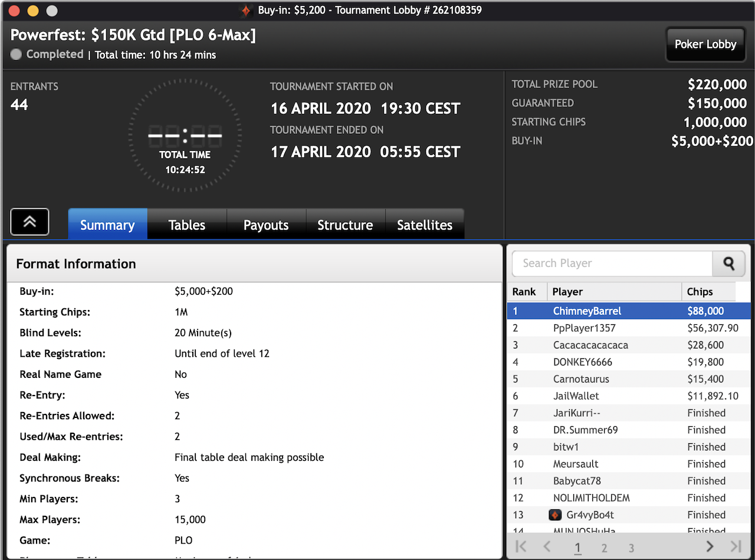Open the Tables tab

click(187, 225)
